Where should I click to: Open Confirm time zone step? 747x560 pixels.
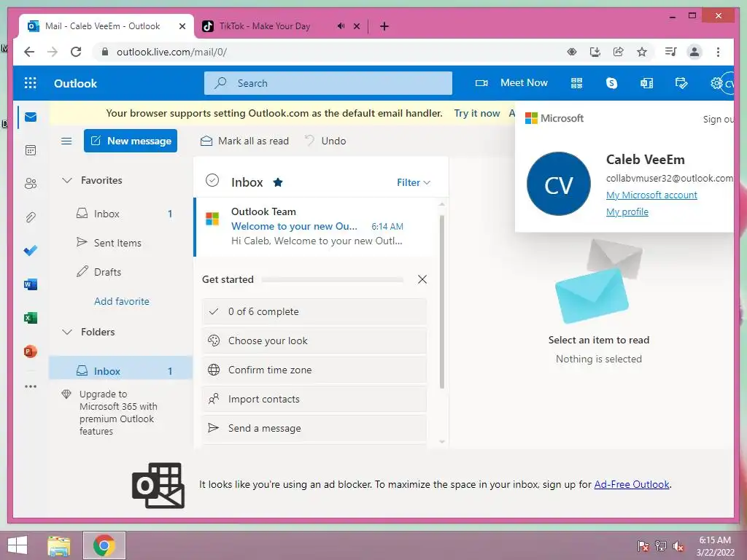pyautogui.click(x=314, y=370)
